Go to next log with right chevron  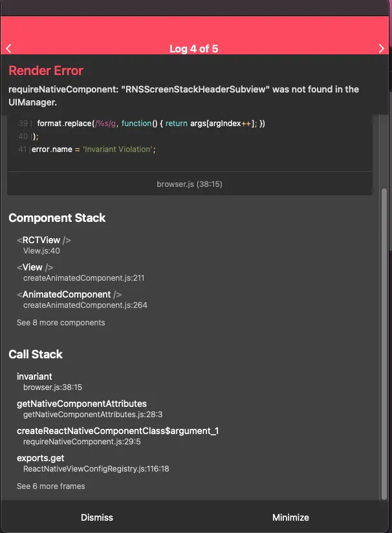coord(382,49)
